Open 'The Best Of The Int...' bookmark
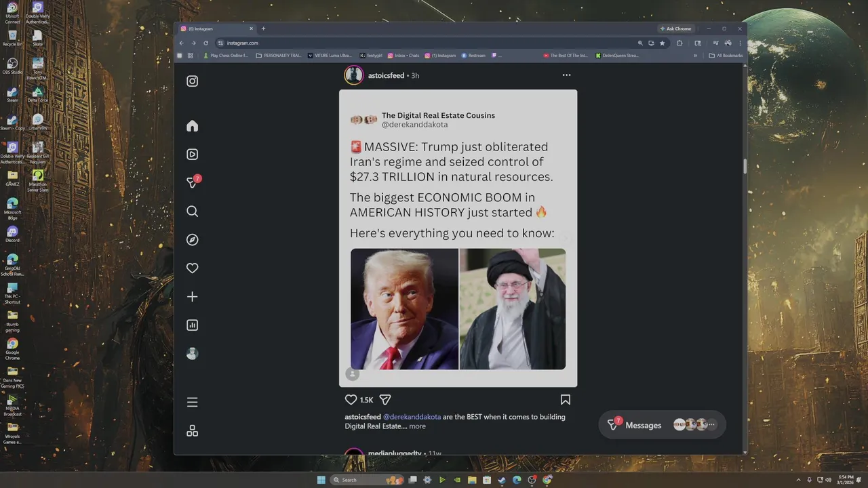The image size is (868, 488). 566,56
